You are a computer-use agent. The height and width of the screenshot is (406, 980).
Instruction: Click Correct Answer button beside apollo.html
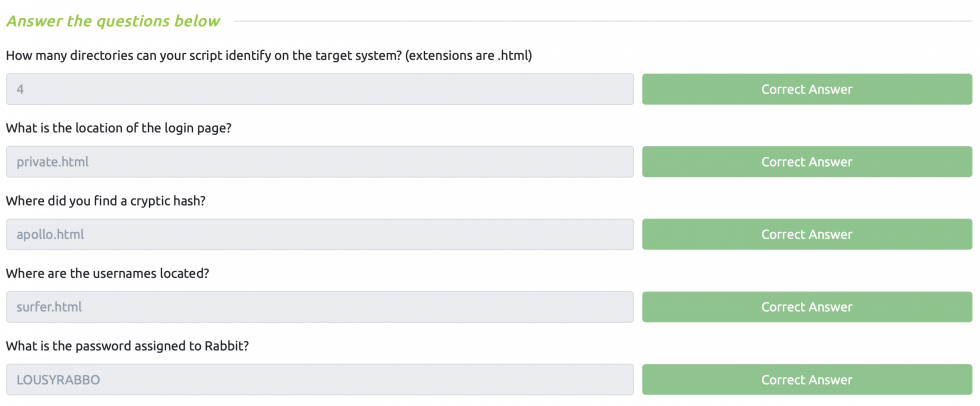[x=806, y=235]
